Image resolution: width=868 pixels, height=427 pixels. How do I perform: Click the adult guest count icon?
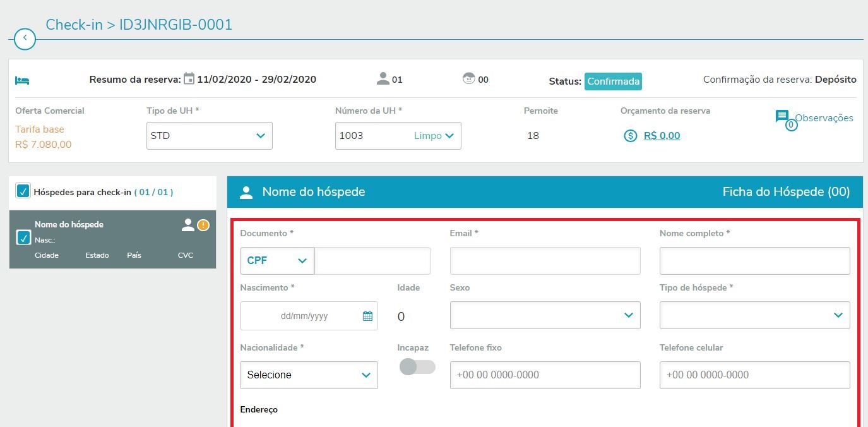[383, 79]
